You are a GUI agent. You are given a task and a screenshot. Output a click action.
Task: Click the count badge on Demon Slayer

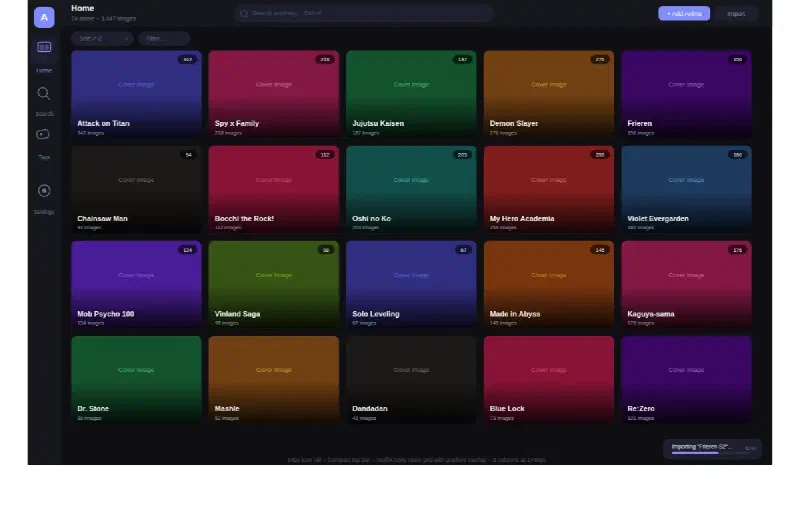click(x=600, y=60)
